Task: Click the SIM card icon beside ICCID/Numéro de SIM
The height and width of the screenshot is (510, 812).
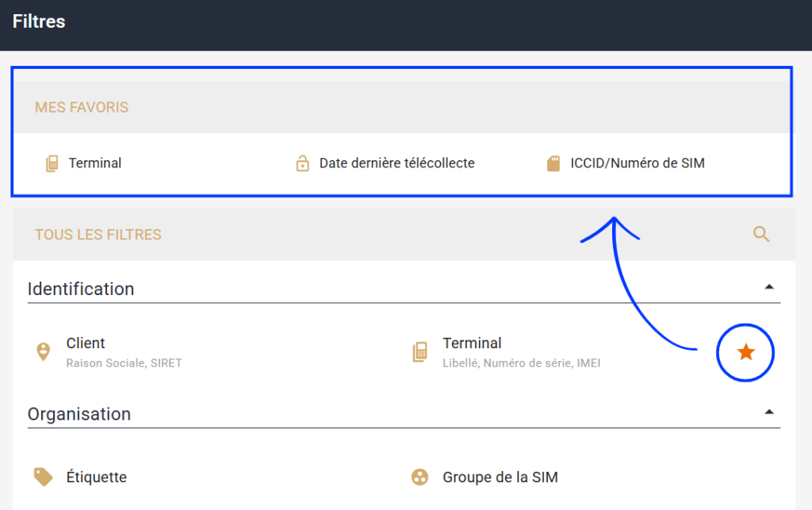Action: coord(553,164)
